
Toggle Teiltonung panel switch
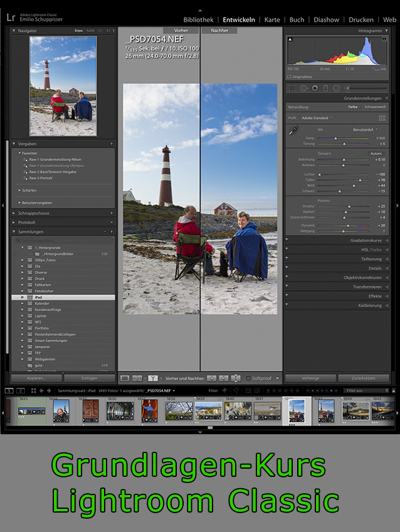pyautogui.click(x=287, y=259)
